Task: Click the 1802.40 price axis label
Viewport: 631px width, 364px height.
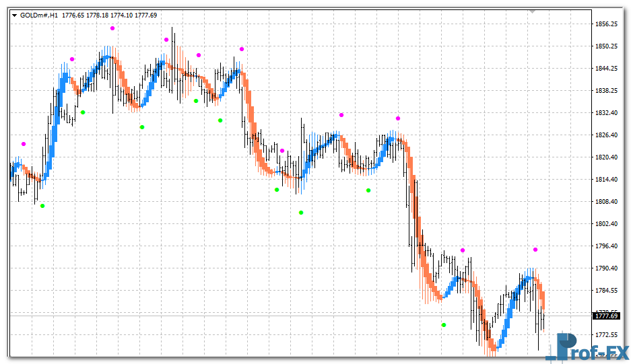Action: 607,224
